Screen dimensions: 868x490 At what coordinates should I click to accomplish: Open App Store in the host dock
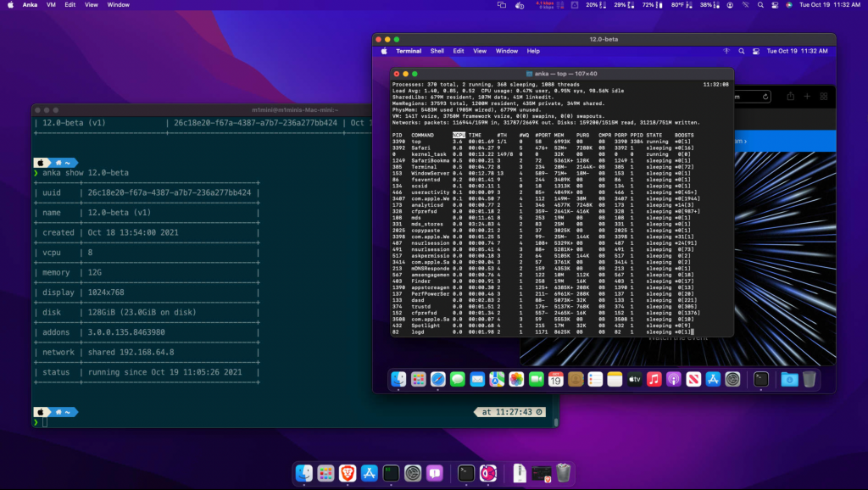(370, 473)
